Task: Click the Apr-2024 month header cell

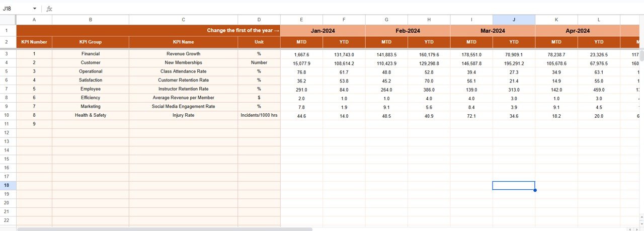Action: [577, 31]
